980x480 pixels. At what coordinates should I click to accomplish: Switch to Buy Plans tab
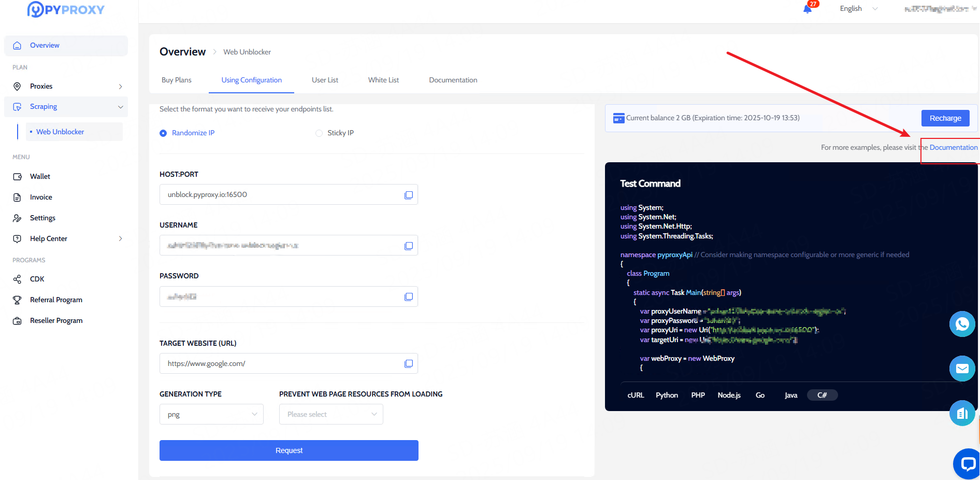coord(177,80)
